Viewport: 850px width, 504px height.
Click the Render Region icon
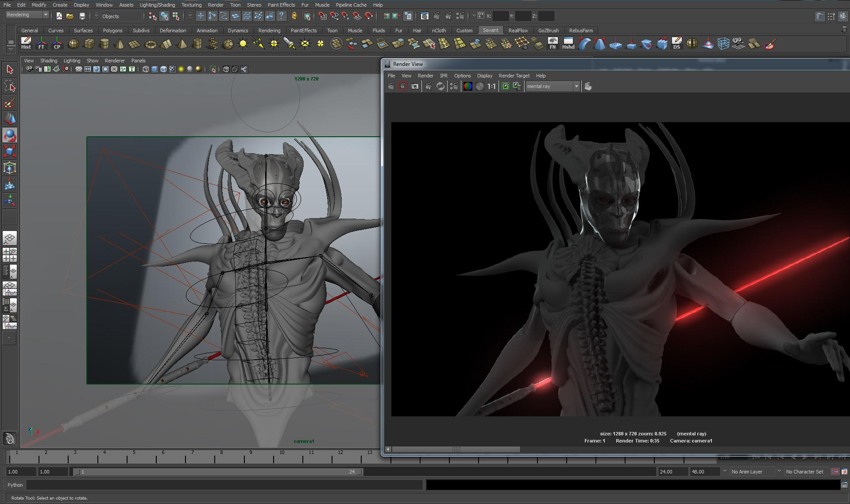click(x=402, y=87)
